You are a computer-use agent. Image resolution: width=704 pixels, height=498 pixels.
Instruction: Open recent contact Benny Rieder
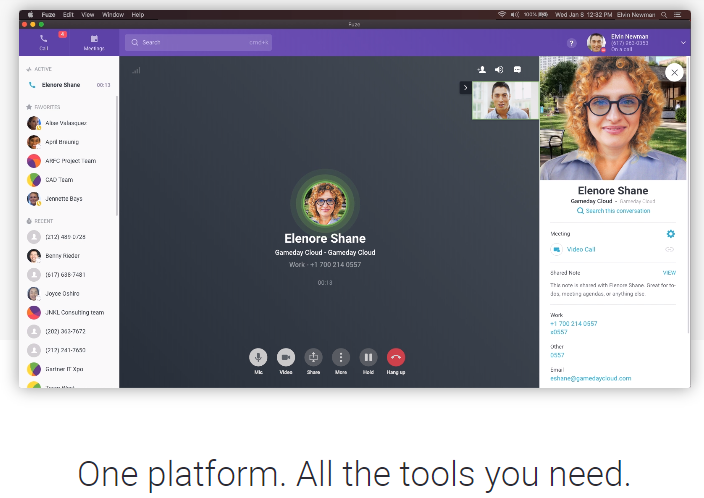pyautogui.click(x=69, y=256)
